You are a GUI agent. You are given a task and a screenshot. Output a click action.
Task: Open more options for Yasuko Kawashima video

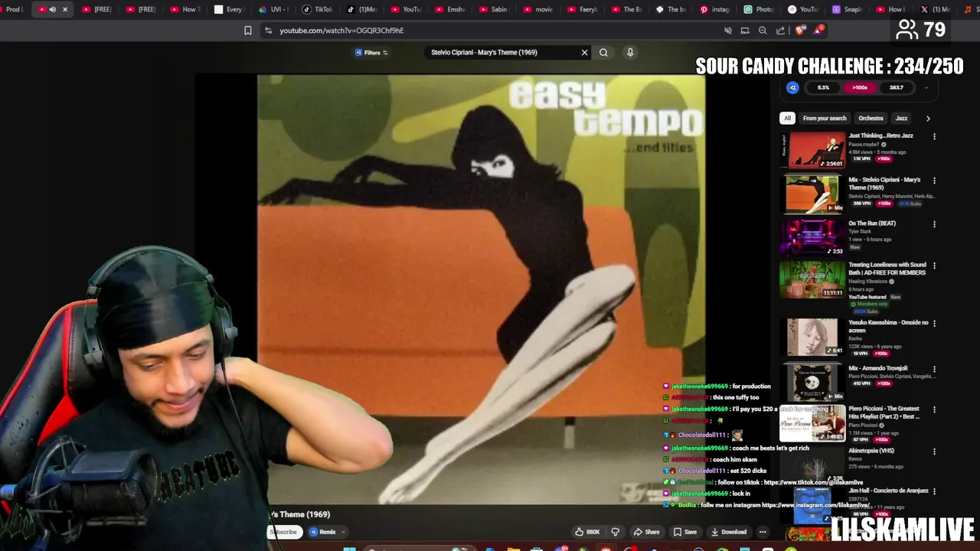click(x=934, y=323)
